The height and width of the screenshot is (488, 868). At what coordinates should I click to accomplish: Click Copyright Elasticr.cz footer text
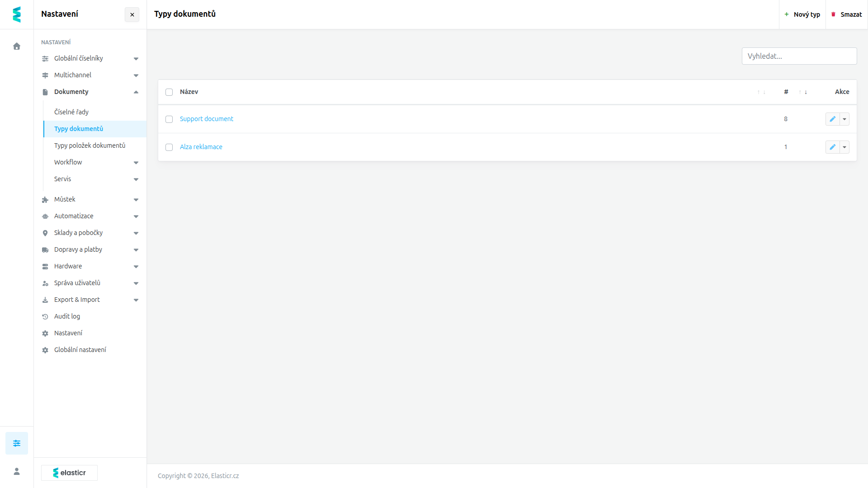(x=198, y=476)
